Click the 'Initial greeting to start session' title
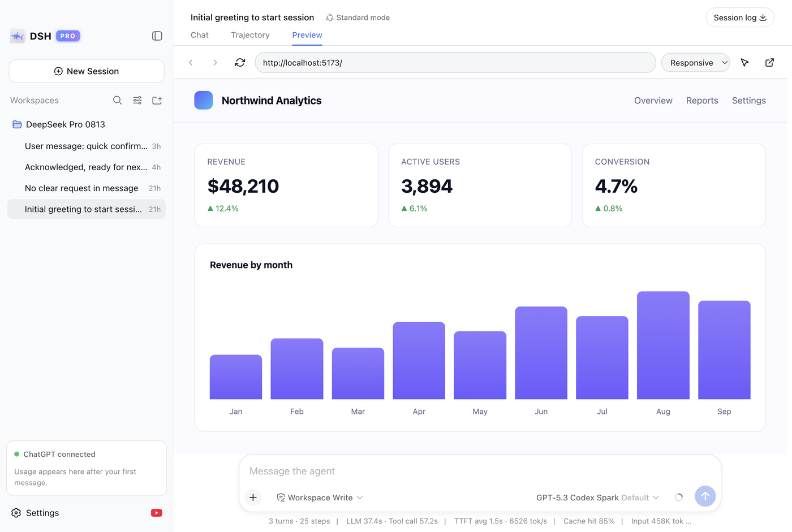The height and width of the screenshot is (532, 792). click(252, 18)
